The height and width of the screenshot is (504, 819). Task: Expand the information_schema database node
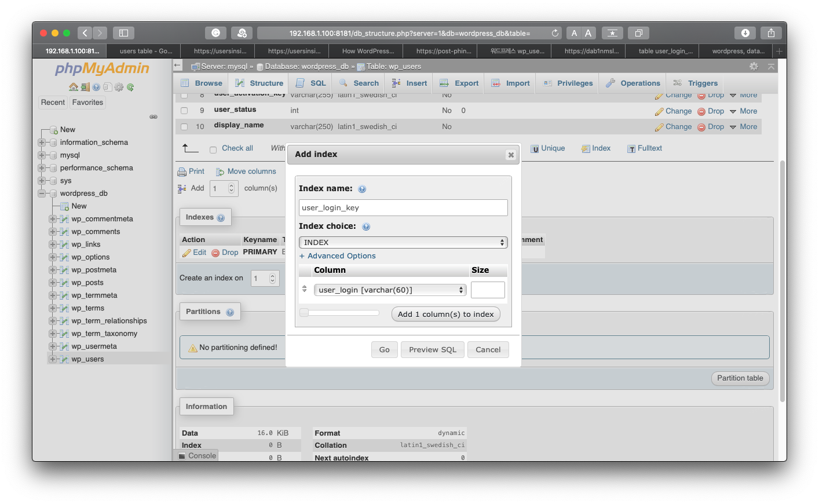(x=42, y=143)
